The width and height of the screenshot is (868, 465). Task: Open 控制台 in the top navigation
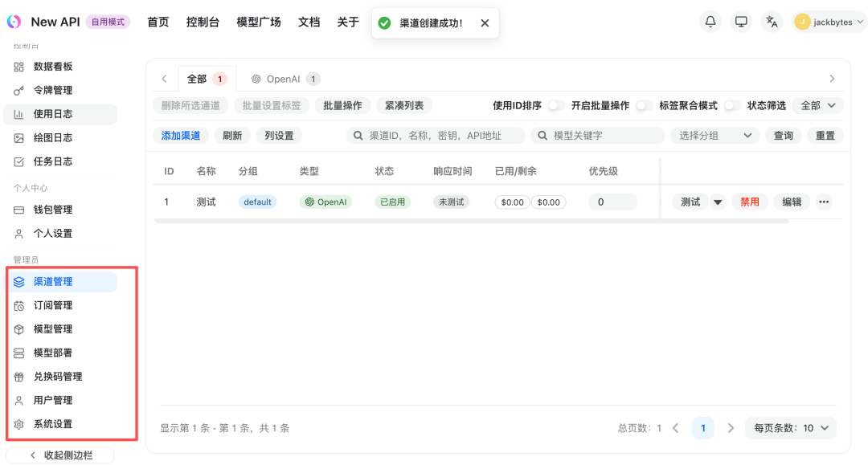[x=203, y=22]
